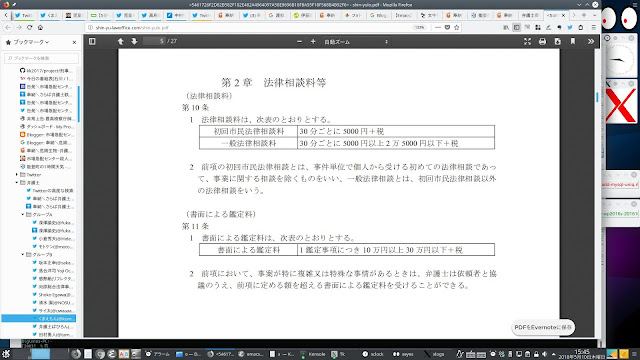Switch to the [emacs] tab
The image size is (640, 360).
403,15
